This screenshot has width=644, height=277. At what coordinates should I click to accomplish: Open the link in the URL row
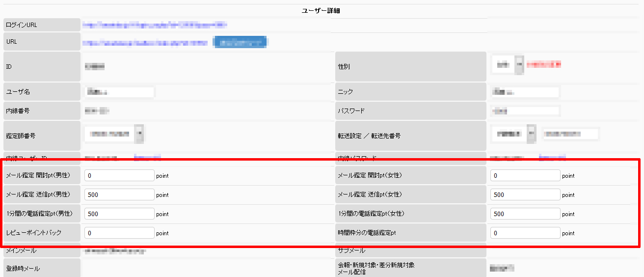(145, 43)
